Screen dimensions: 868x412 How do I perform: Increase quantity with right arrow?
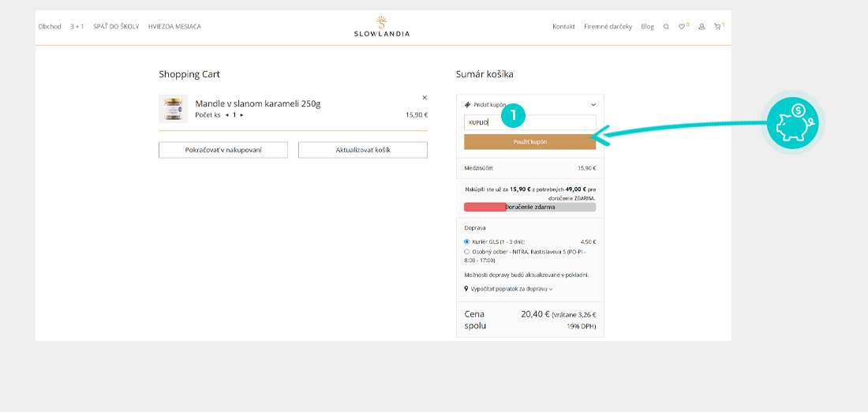click(x=241, y=115)
